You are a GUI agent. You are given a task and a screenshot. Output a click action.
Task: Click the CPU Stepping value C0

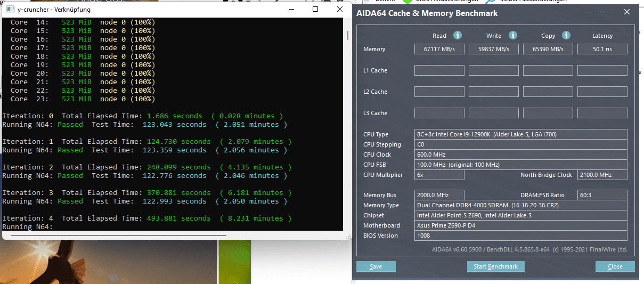[521, 144]
